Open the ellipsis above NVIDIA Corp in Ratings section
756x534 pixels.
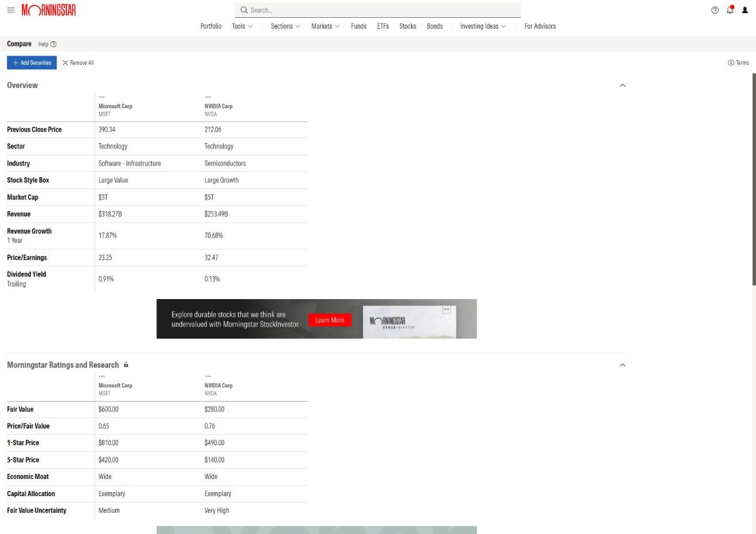207,376
